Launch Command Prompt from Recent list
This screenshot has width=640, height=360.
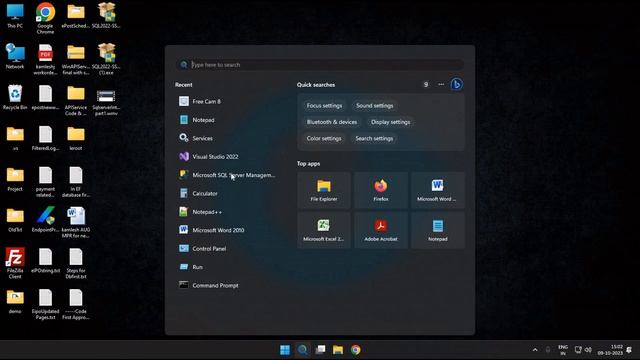pos(227,285)
